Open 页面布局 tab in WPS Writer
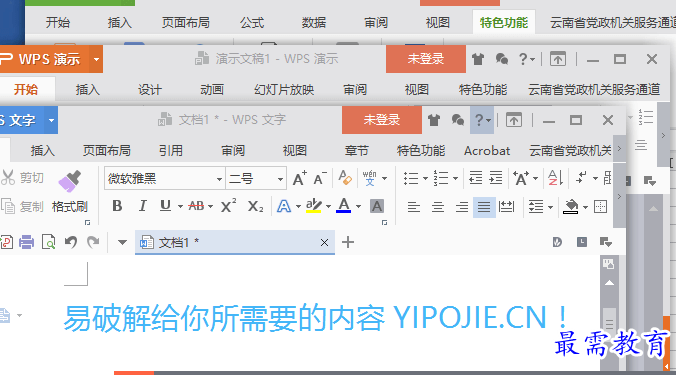Viewport: 676px width, 375px height. point(106,150)
